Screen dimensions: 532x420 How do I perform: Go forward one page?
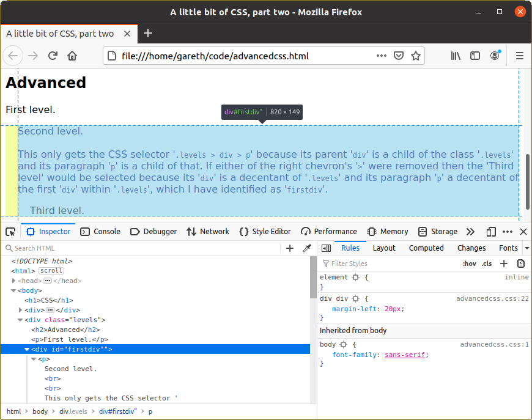33,56
